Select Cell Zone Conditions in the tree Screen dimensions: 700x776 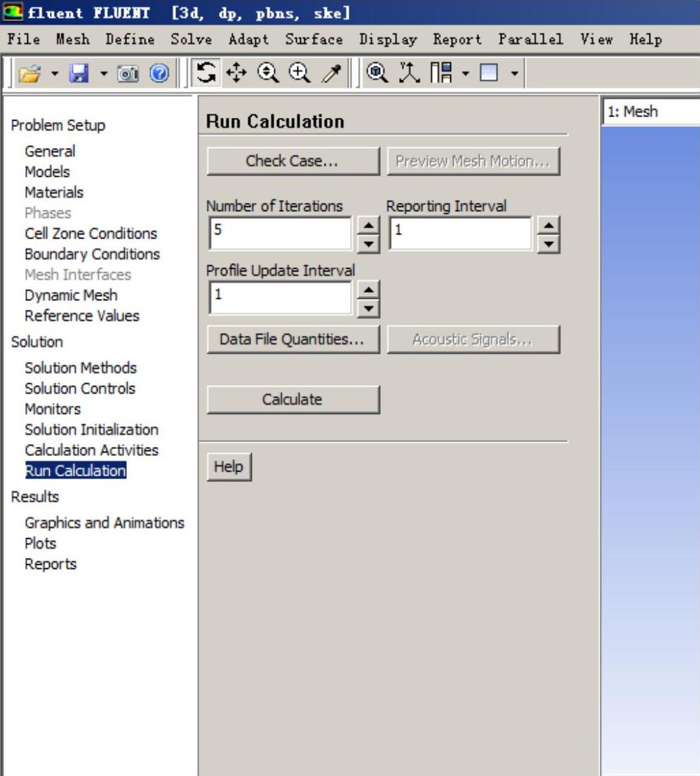pos(91,233)
